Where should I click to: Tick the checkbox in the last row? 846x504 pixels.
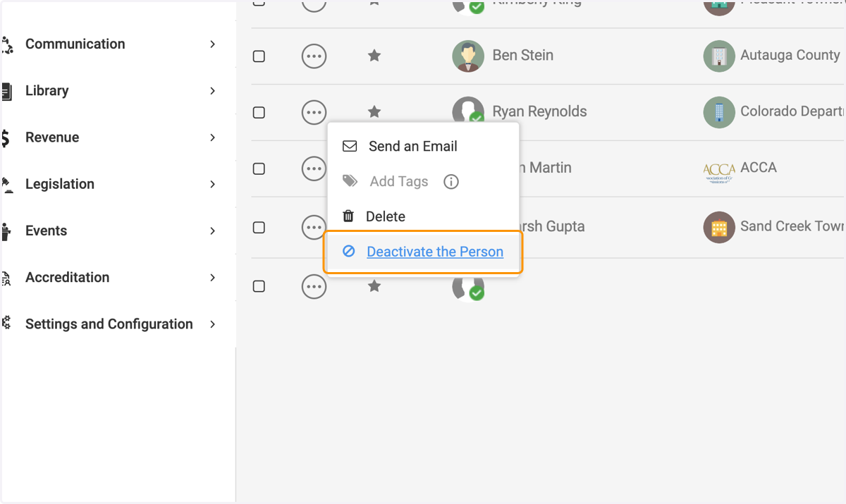click(259, 287)
